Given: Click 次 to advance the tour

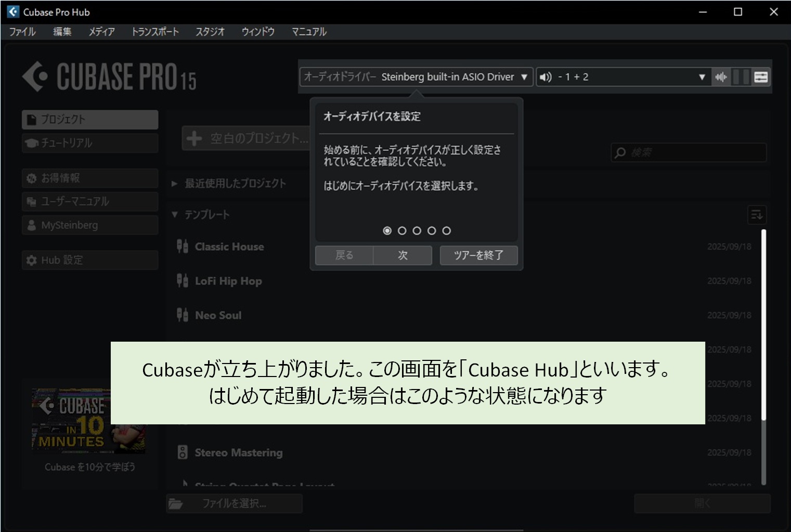Looking at the screenshot, I should 403,255.
